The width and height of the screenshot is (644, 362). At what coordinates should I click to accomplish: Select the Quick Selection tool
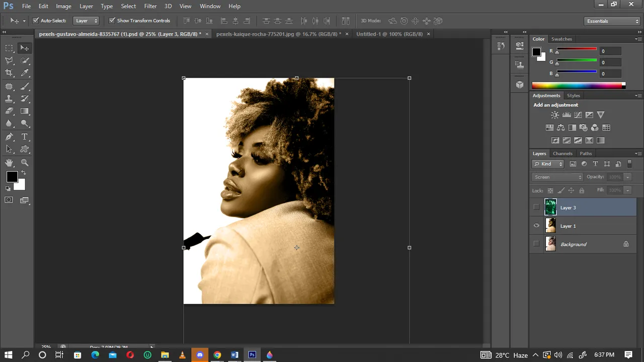click(25, 60)
